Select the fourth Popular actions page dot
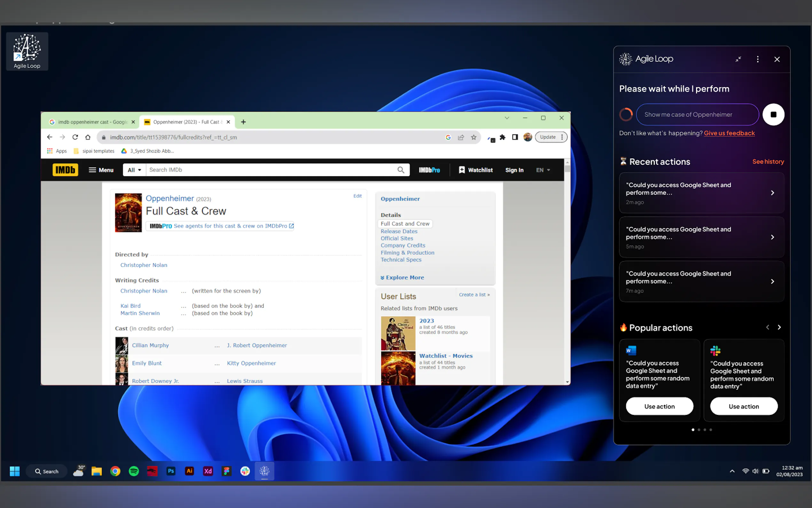 (x=711, y=430)
